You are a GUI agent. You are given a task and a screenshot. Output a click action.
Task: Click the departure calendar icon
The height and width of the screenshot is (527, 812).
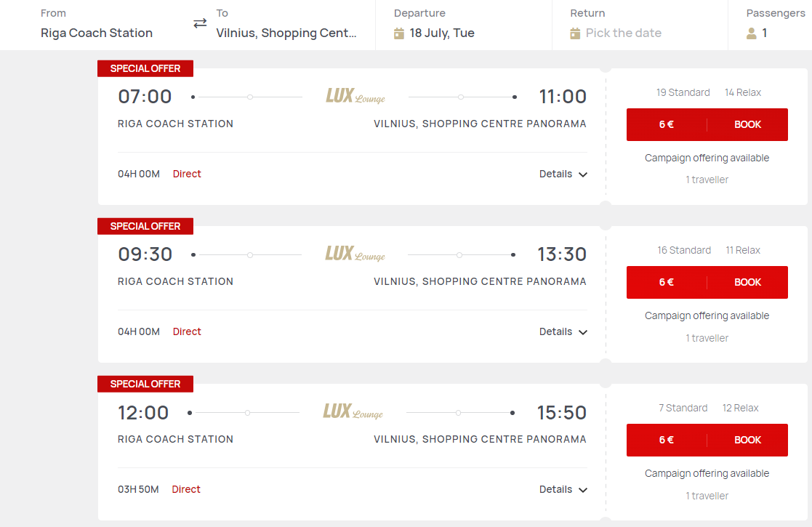click(x=399, y=33)
